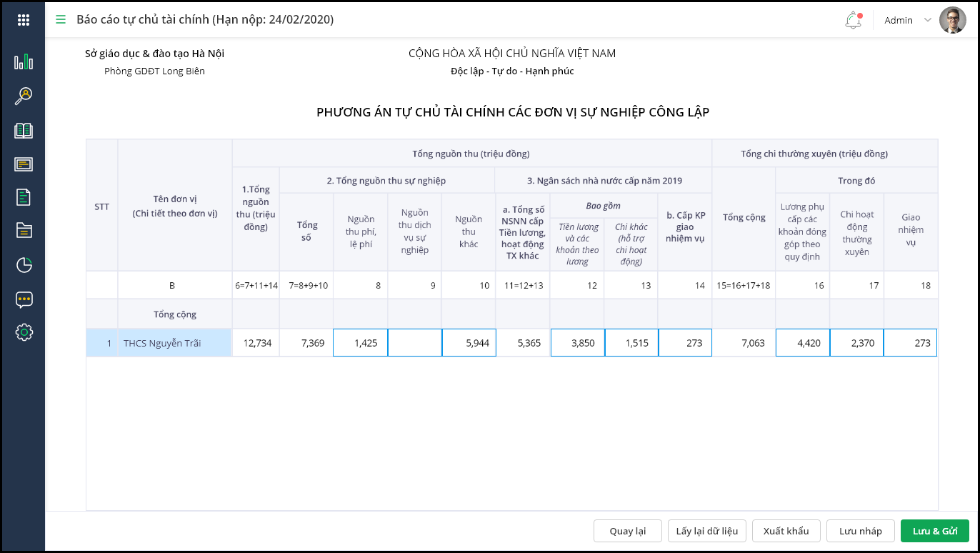Screen dimensions: 980x553
Task: Click the Tổng cộng summary row label
Action: 175,314
